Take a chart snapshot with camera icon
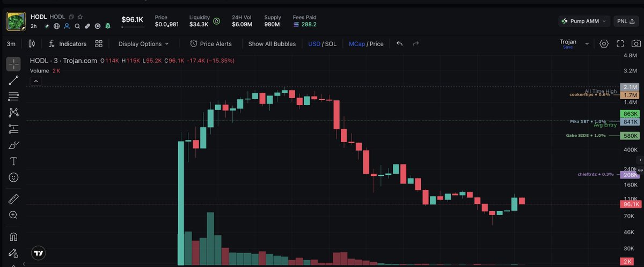Screen dimensions: 644x267 point(636,44)
